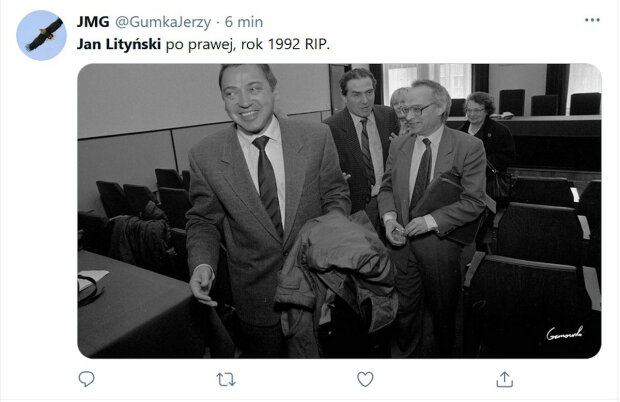Image resolution: width=620 pixels, height=402 pixels.
Task: Click the reply speech bubble icon
Action: [86, 379]
